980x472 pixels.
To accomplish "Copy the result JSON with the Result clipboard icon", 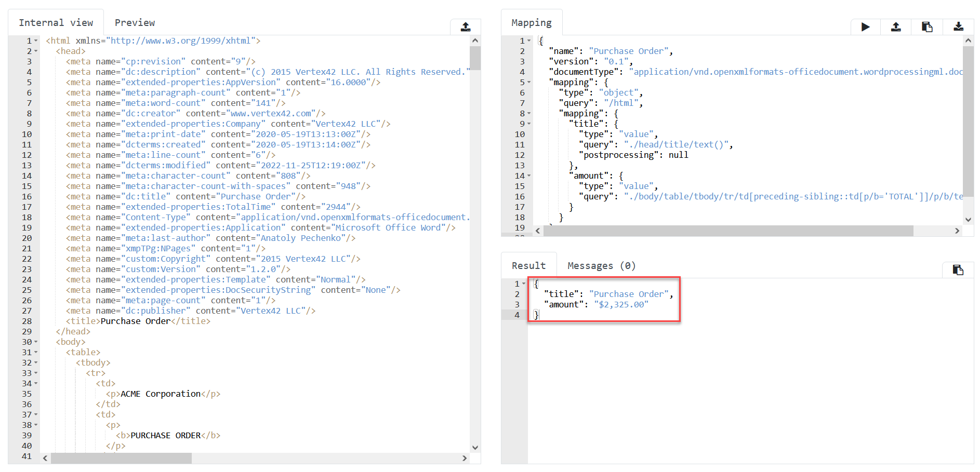I will point(958,269).
